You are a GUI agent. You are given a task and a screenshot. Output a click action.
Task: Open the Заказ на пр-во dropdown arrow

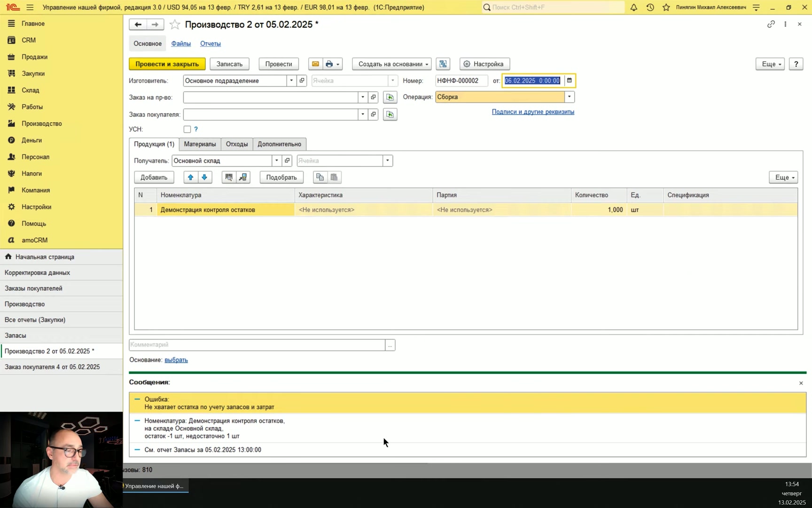point(363,97)
